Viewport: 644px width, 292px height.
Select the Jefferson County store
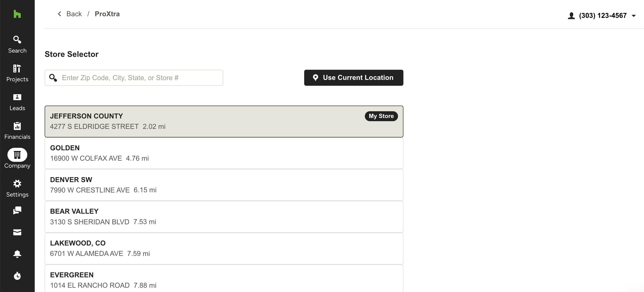click(x=224, y=121)
